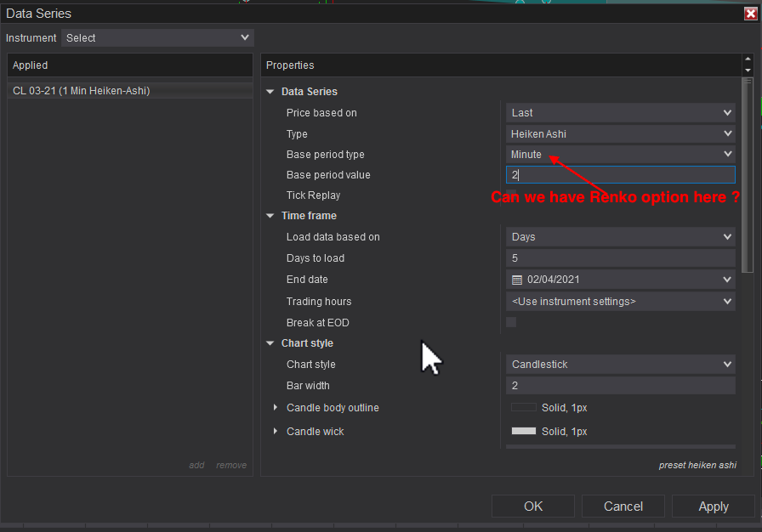Click the Properties panel header
The height and width of the screenshot is (532, 762).
point(501,65)
